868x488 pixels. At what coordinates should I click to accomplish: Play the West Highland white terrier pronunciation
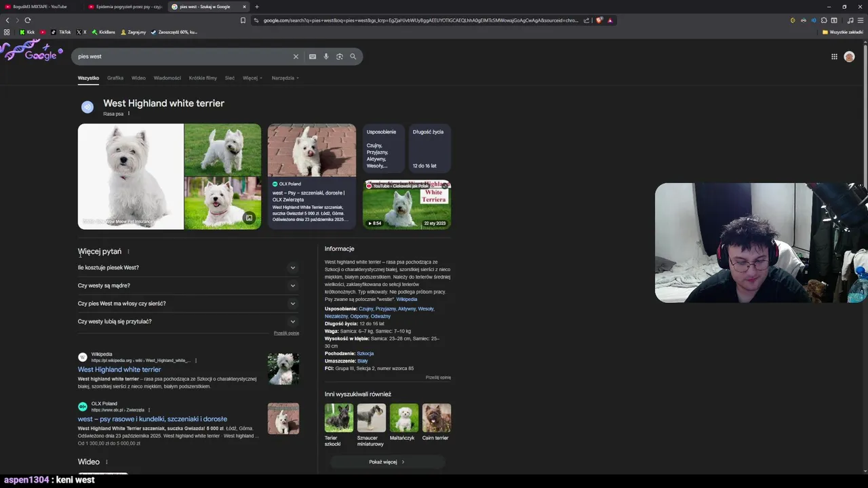[x=87, y=107]
